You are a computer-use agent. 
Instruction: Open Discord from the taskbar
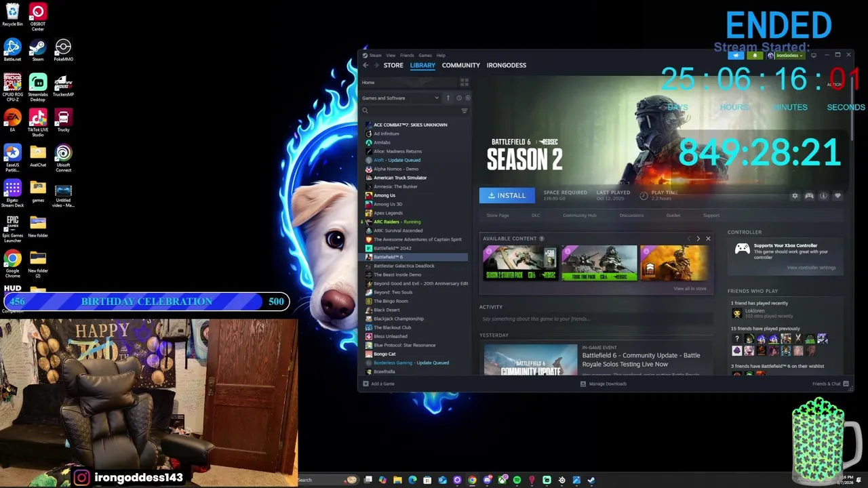(x=487, y=480)
